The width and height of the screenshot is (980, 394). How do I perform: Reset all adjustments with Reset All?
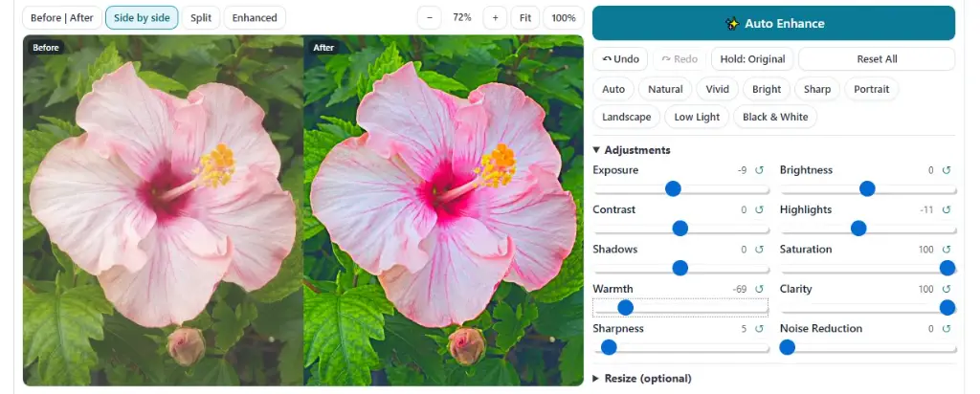pos(877,59)
